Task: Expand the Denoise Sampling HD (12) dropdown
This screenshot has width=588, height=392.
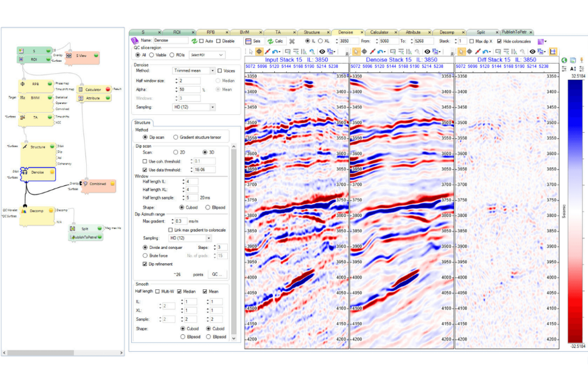Action: [194, 107]
